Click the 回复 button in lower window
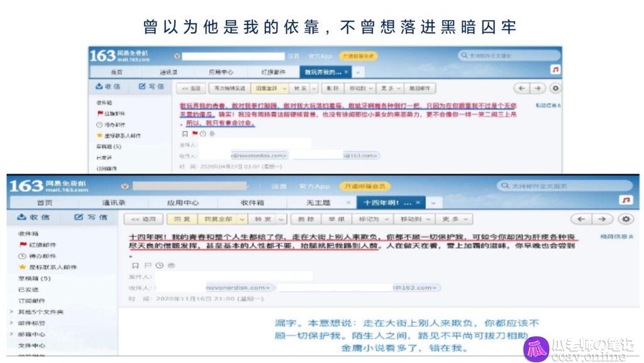This screenshot has height=363, width=644. click(x=182, y=220)
